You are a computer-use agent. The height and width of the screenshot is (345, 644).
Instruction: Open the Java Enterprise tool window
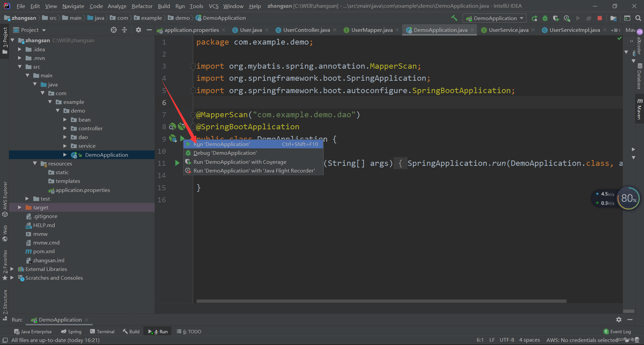point(33,332)
